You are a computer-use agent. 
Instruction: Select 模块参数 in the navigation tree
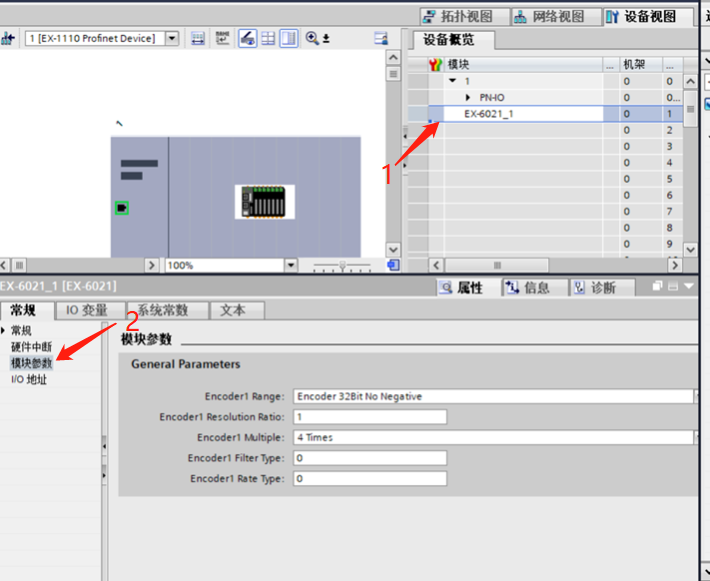click(x=31, y=363)
